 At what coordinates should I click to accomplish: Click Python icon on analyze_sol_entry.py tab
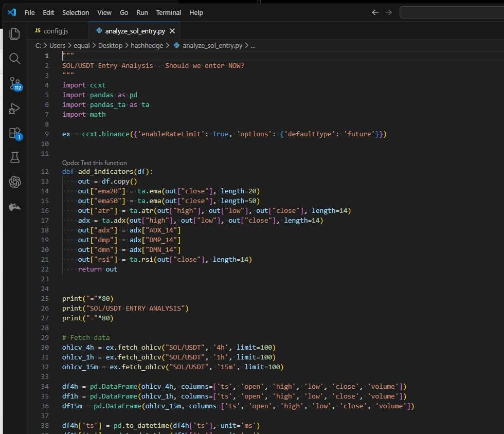99,30
